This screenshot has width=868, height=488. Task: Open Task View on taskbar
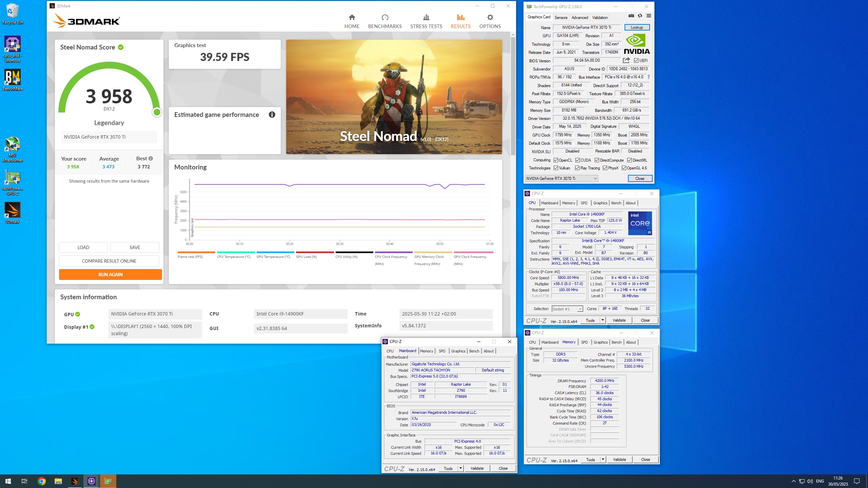point(24,481)
